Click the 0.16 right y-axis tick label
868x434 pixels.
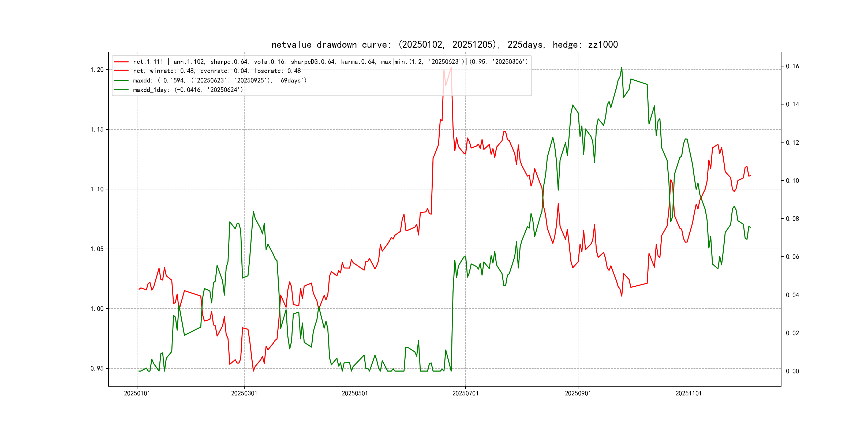tap(792, 66)
